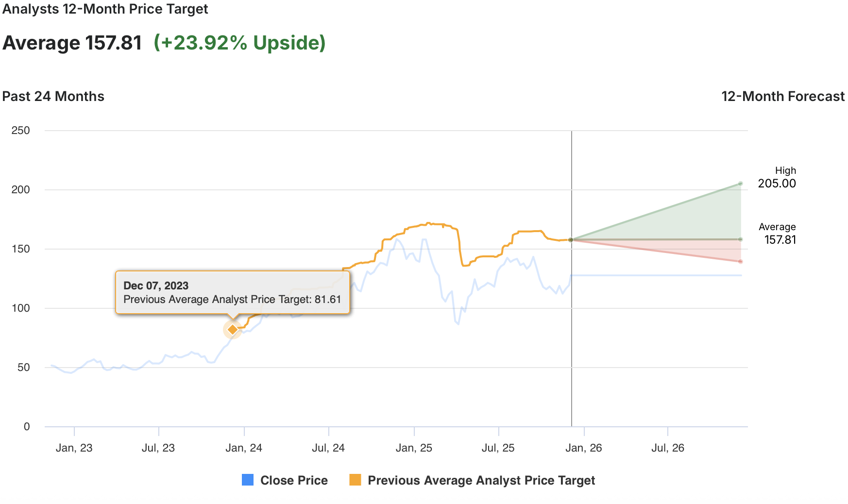
Task: Click the Average forecast endpoint dot
Action: [740, 239]
